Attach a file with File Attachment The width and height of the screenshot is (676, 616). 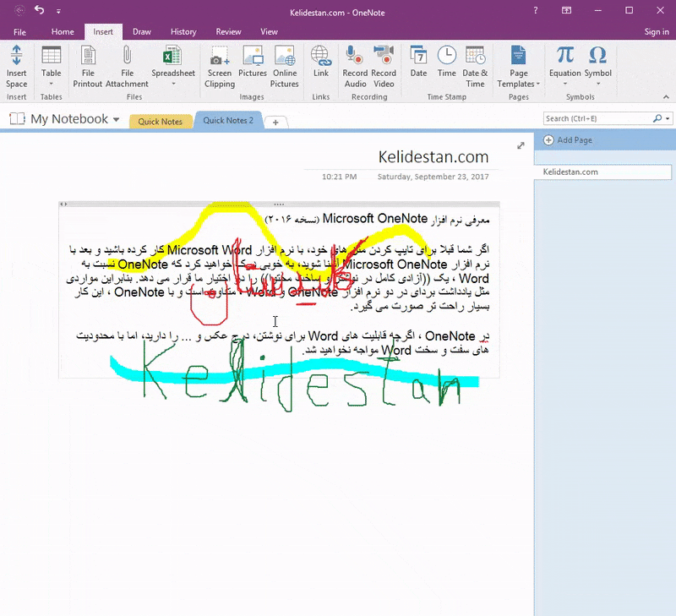(127, 67)
